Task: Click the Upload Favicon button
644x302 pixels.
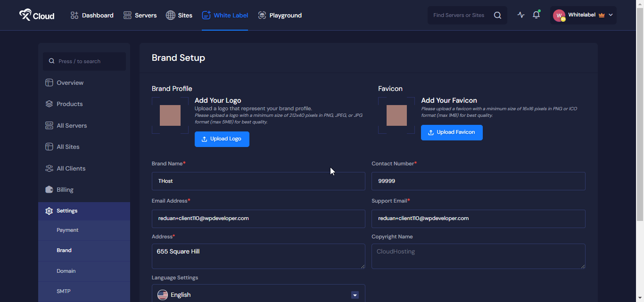Action: coord(451,132)
